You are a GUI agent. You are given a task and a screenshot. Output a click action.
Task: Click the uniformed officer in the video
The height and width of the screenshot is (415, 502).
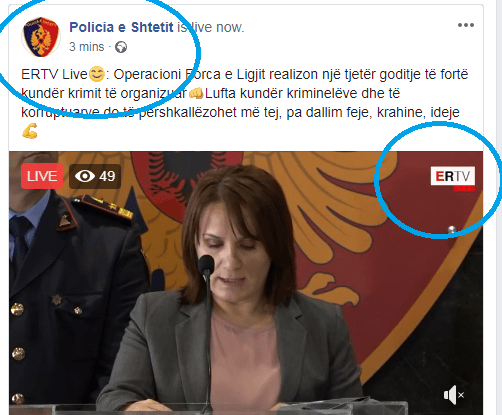72,293
